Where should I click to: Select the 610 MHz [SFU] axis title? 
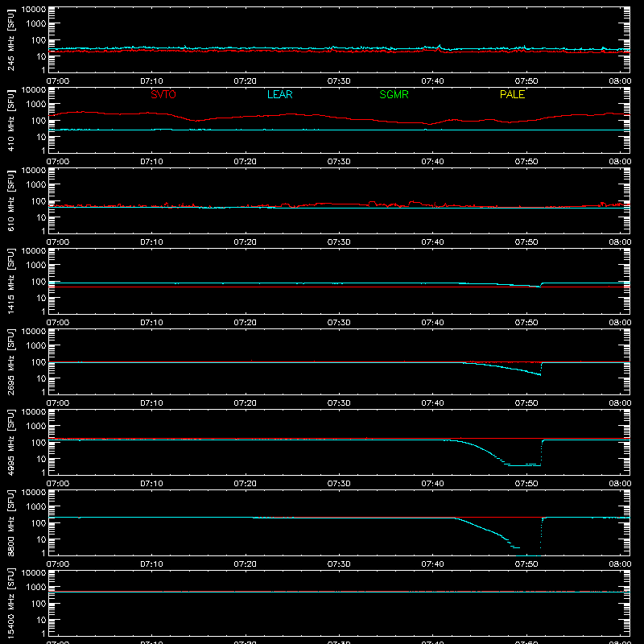tap(10, 200)
